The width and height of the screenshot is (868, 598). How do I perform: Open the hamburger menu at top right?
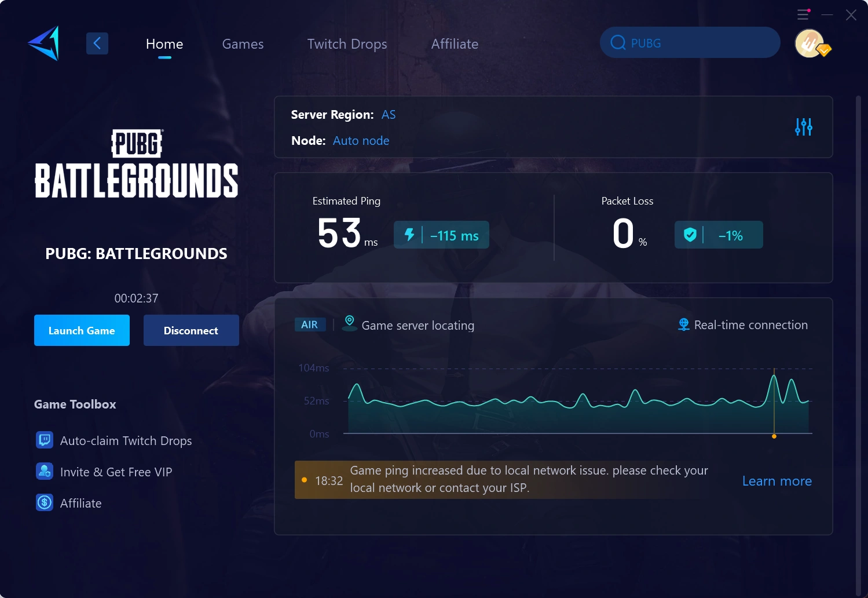pos(803,14)
